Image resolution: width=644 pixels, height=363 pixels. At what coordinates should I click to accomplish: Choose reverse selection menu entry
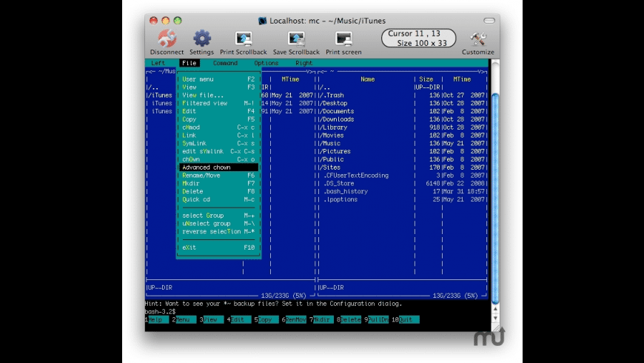pos(218,231)
